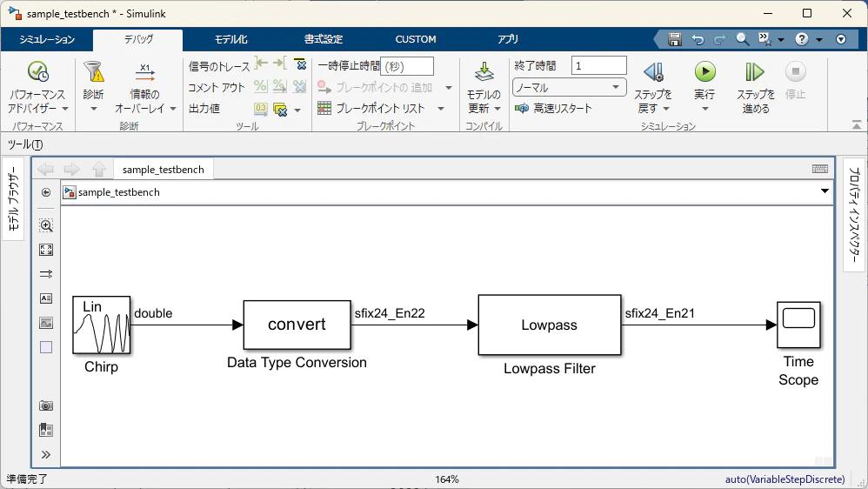The image size is (868, 489).
Task: Expand the Add Breakpoint dropdown arrow
Action: coord(449,88)
